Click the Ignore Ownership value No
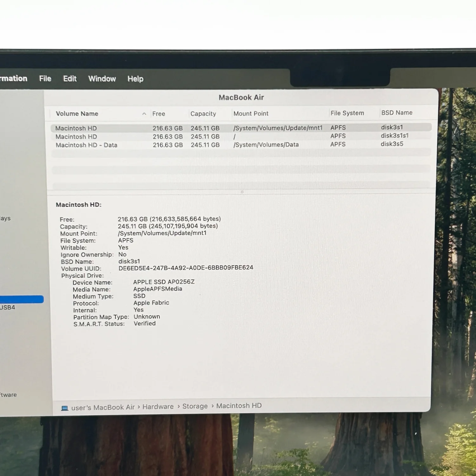The width and height of the screenshot is (476, 476). coord(122,254)
